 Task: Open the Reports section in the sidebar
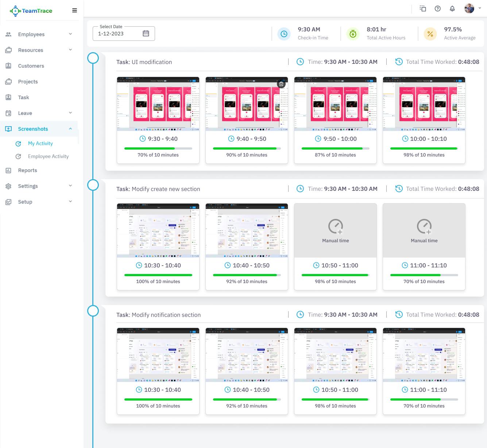click(27, 170)
